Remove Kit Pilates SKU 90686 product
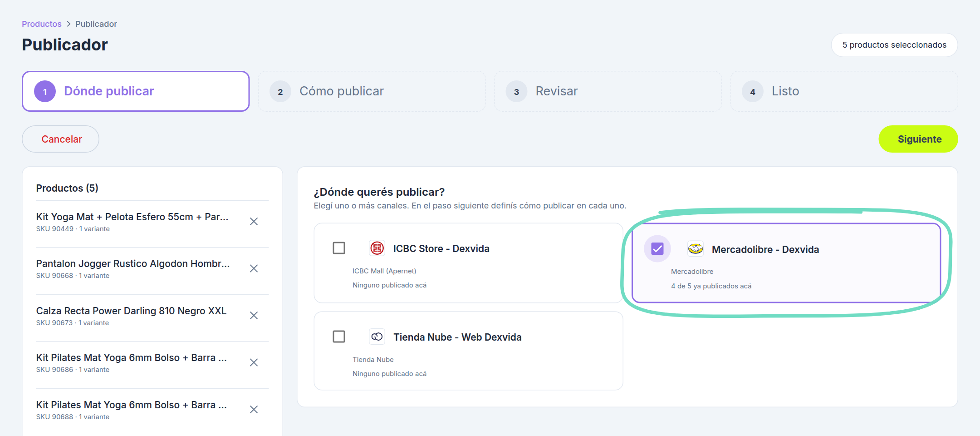Viewport: 980px width, 436px height. pyautogui.click(x=254, y=362)
